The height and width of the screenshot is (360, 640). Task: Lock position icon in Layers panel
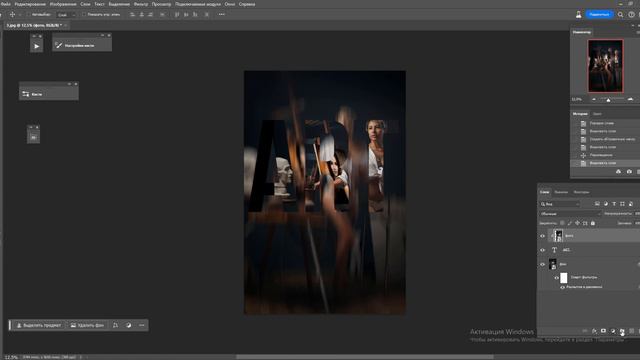click(577, 223)
